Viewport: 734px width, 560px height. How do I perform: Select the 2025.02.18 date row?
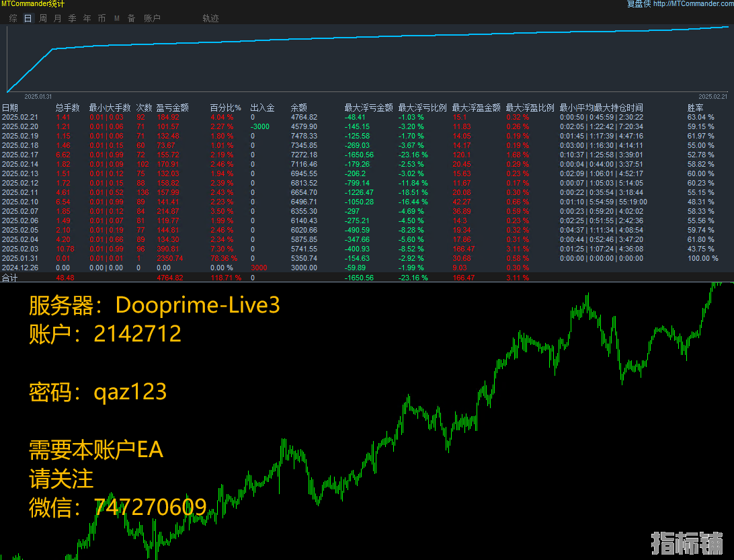click(x=20, y=145)
